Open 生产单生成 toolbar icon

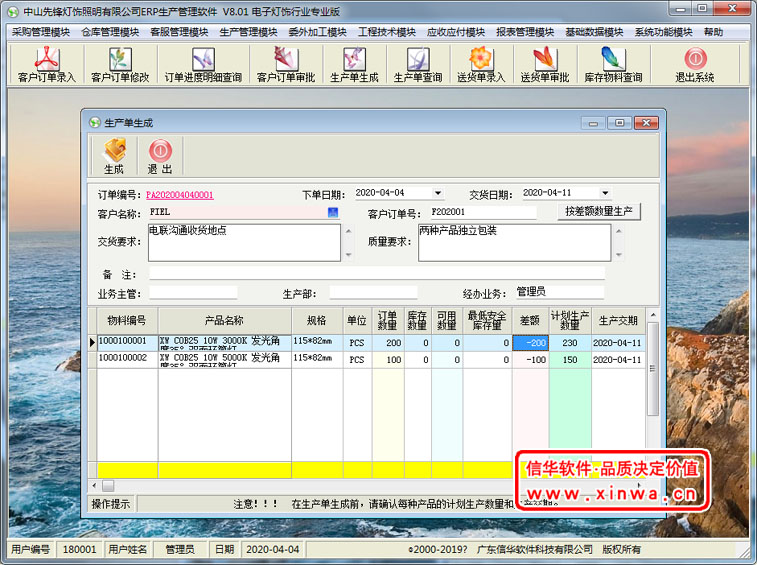pyautogui.click(x=354, y=64)
